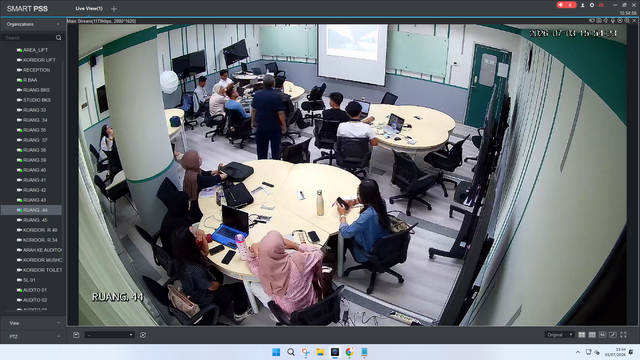Select the R.BAA camera
This screenshot has height=360, width=640.
pyautogui.click(x=30, y=80)
